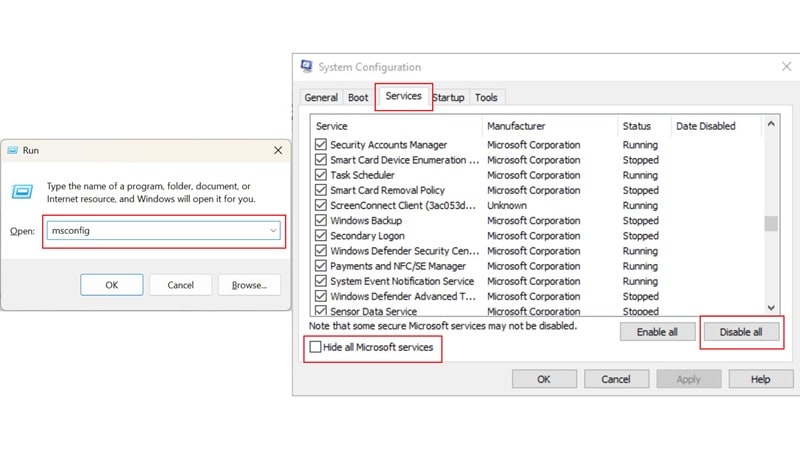Image resolution: width=800 pixels, height=450 pixels.
Task: Toggle System Event Notification Service checkbox
Action: [320, 281]
